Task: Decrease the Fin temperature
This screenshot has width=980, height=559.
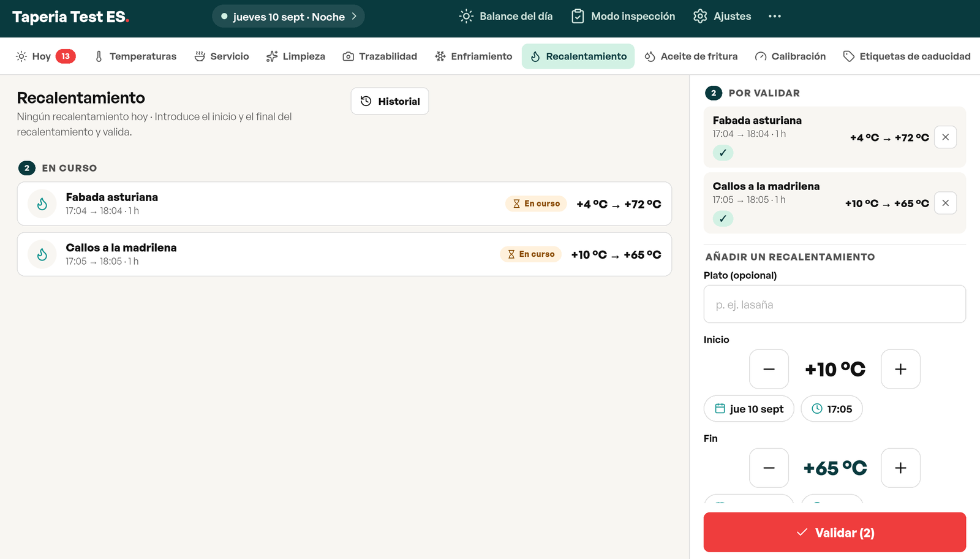Action: point(769,468)
